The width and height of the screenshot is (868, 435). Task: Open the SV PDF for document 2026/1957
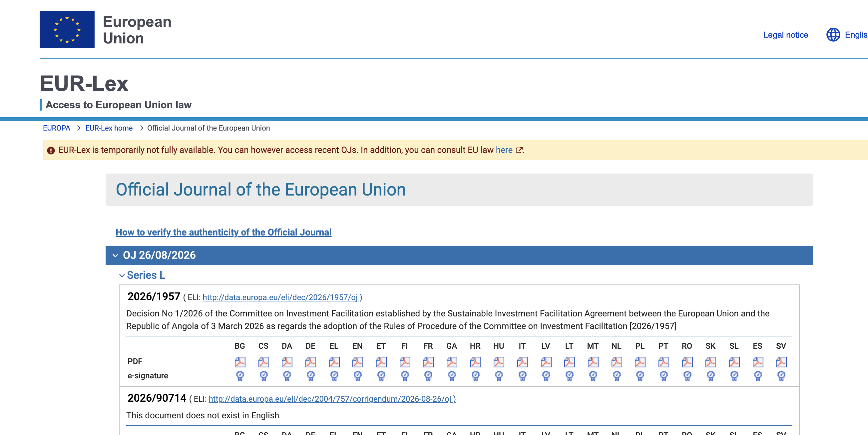pos(781,362)
